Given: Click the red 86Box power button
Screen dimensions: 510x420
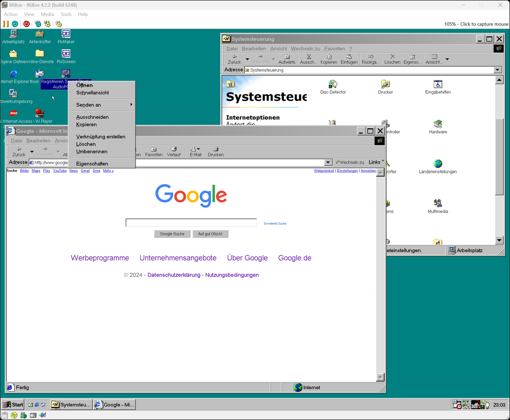Looking at the screenshot, I should [27, 24].
